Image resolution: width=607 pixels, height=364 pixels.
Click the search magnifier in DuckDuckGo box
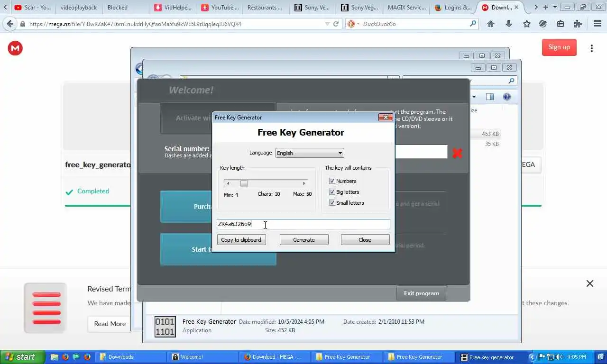[473, 24]
